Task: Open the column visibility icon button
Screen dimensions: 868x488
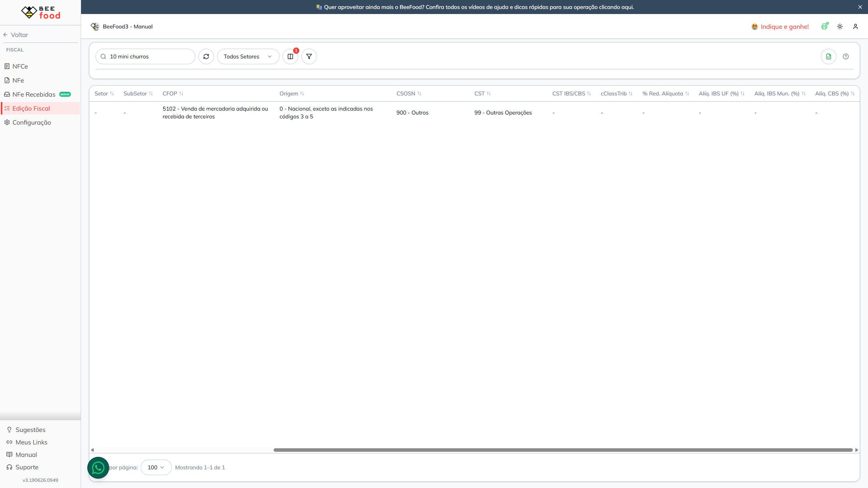Action: [x=290, y=56]
